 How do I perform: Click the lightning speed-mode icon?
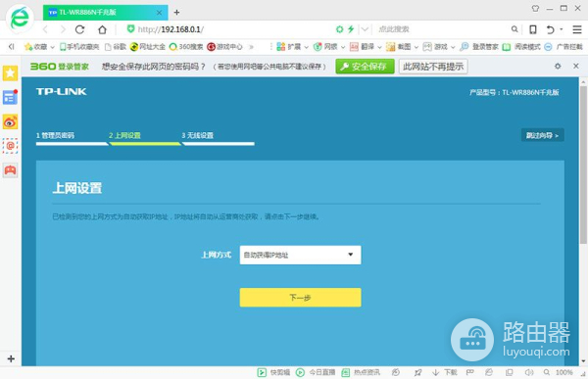point(351,29)
